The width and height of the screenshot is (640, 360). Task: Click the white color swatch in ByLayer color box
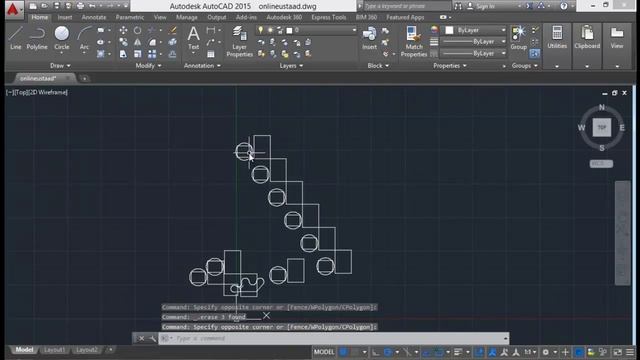[449, 30]
